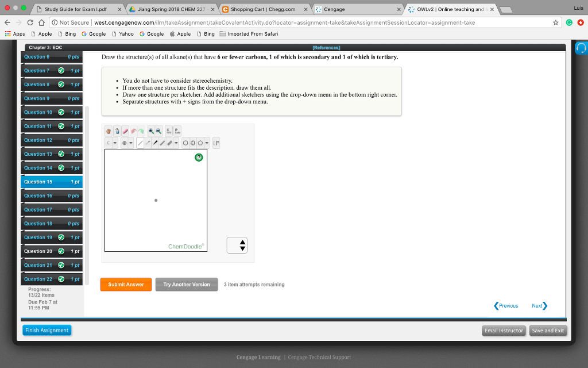This screenshot has height=368, width=588.
Task: Select the bold wedge bond tool
Action: 155,143
